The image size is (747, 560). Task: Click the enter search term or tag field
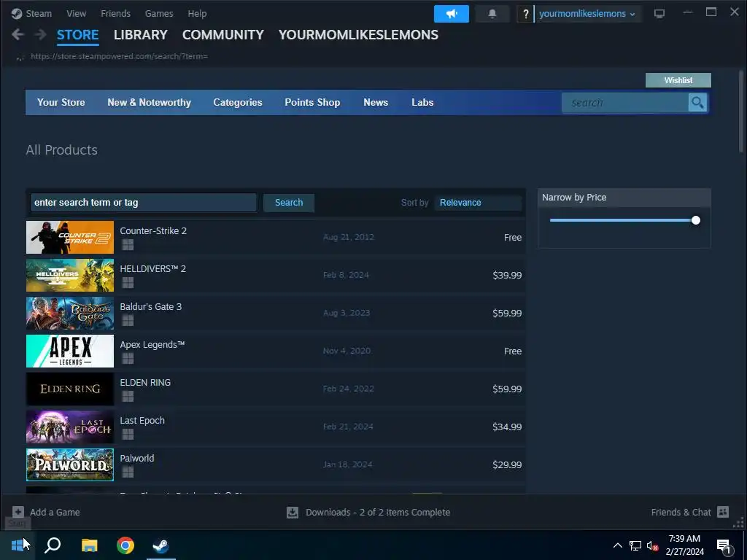point(144,203)
